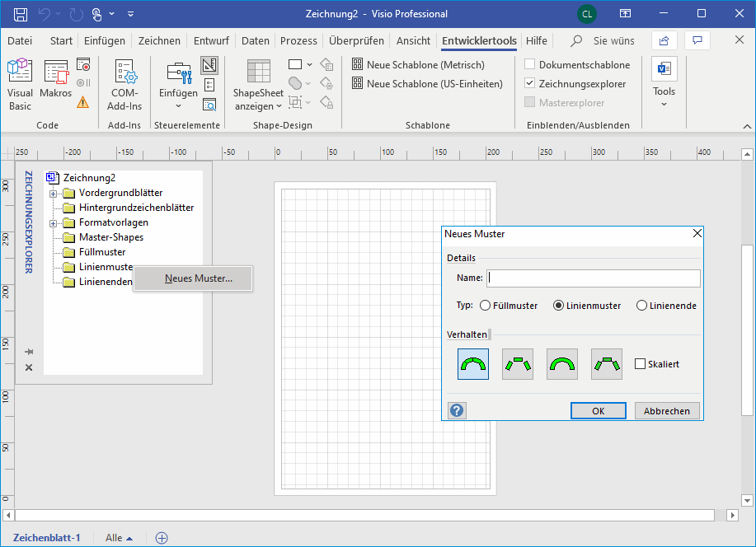The image size is (756, 547).
Task: Switch to the Einfügen ribbon tab
Action: [x=105, y=40]
